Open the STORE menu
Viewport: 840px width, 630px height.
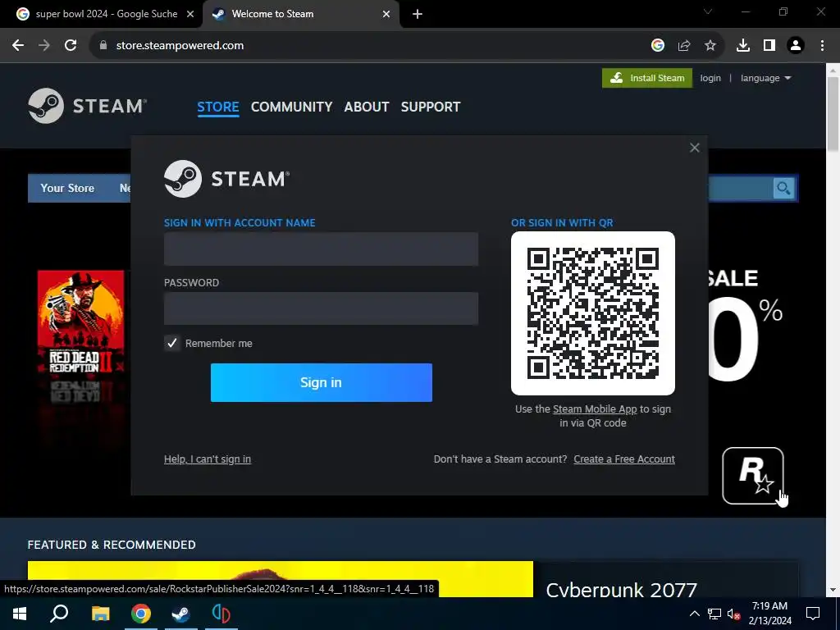point(218,107)
